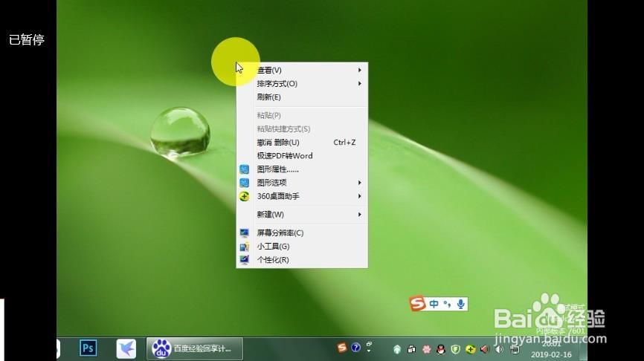Open 屏幕分辨率(C) settings entry

tap(302, 233)
